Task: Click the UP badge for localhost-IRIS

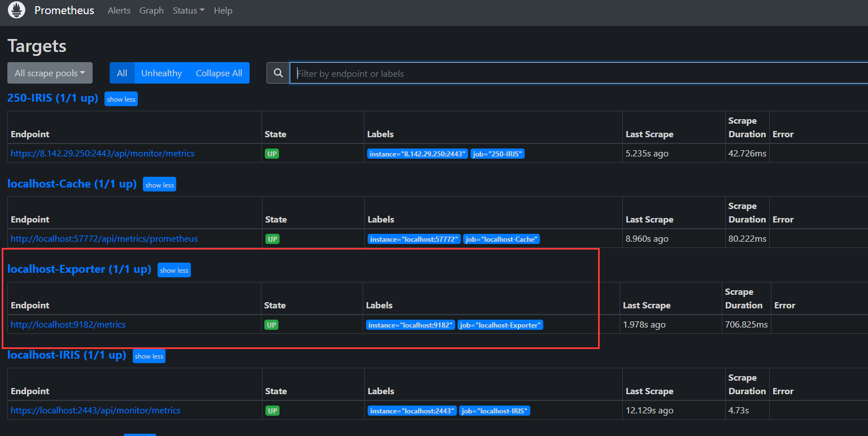Action: tap(272, 411)
